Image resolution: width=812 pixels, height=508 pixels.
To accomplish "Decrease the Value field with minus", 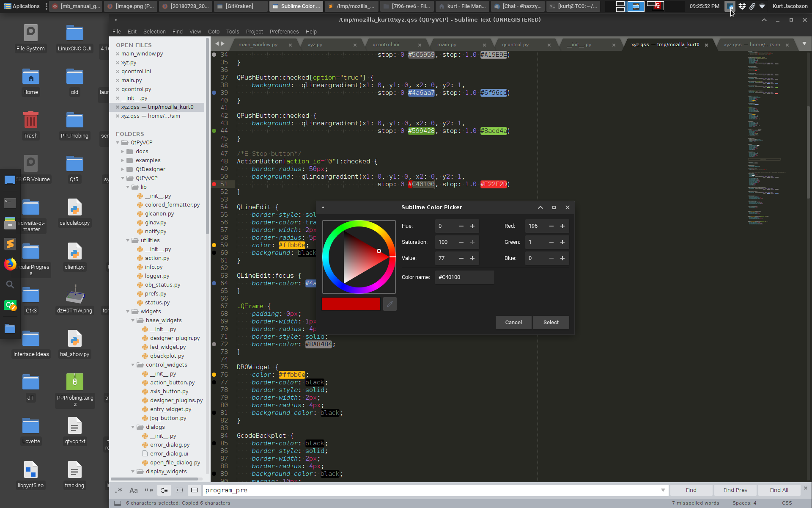I will [461, 258].
